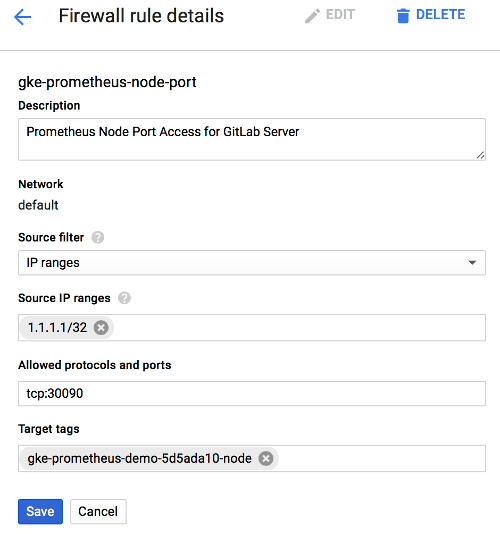Select the gke-prometheus-demo-5d5ada10-node chip label

click(139, 458)
